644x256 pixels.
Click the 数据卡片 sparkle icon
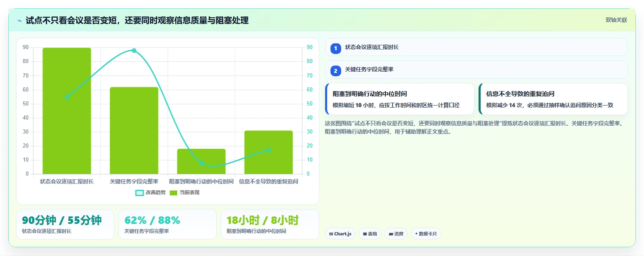tap(416, 234)
